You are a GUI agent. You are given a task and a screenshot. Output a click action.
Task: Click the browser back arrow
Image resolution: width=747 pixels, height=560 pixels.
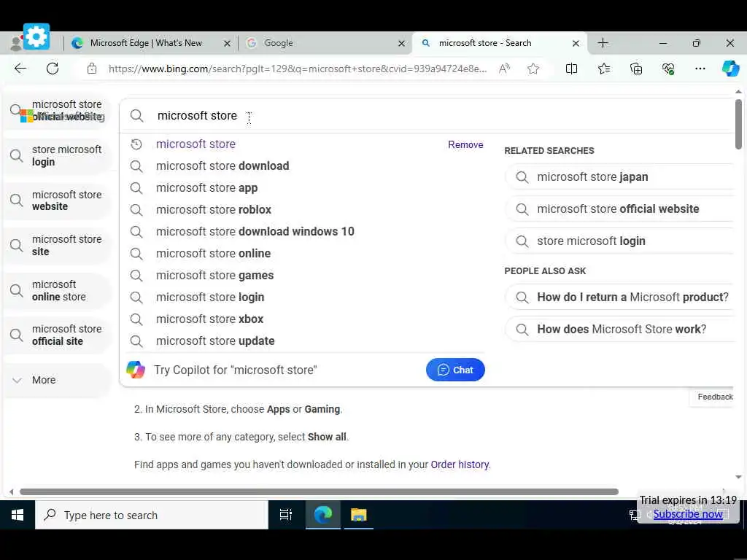point(20,69)
